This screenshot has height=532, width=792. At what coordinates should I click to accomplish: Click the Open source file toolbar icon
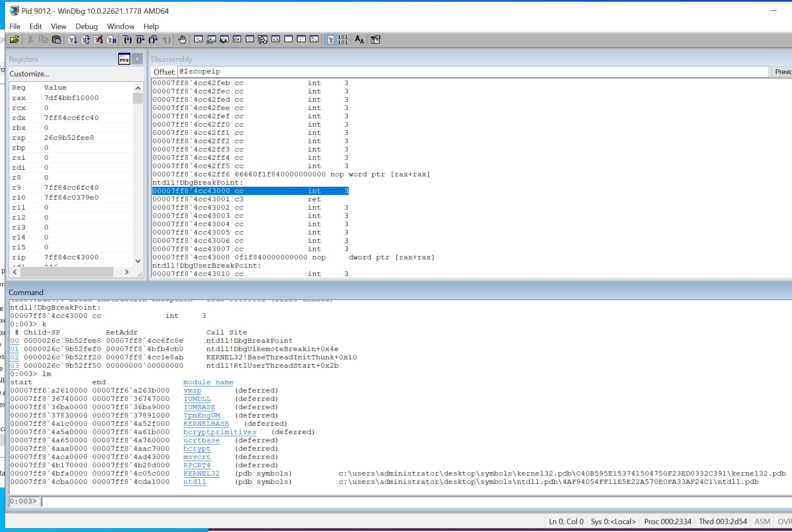(x=15, y=39)
